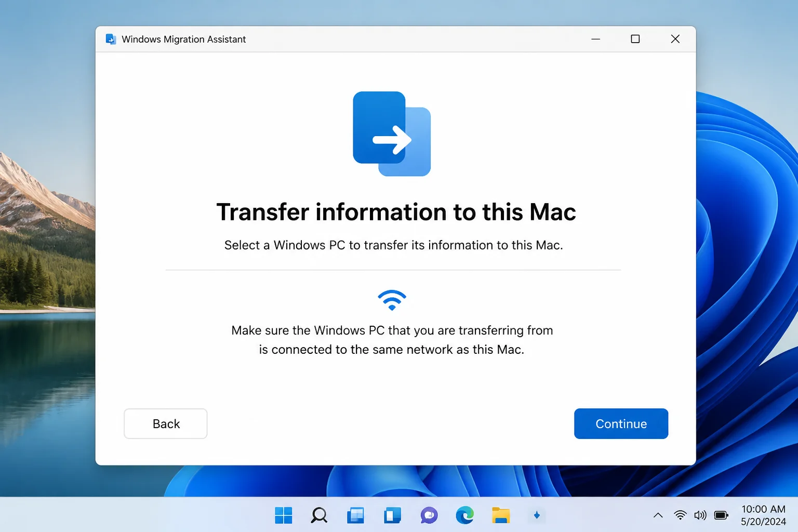Image resolution: width=798 pixels, height=532 pixels.
Task: Go back with the Back button
Action: [166, 423]
